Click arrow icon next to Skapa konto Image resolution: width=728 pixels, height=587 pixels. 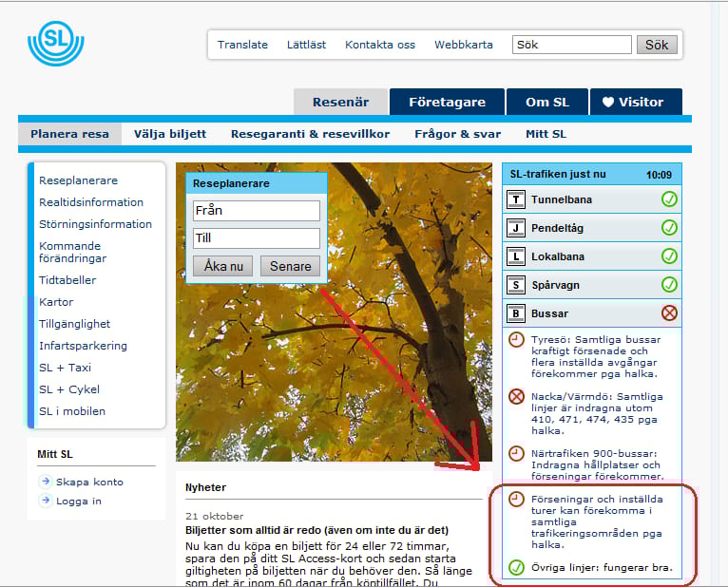[45, 482]
